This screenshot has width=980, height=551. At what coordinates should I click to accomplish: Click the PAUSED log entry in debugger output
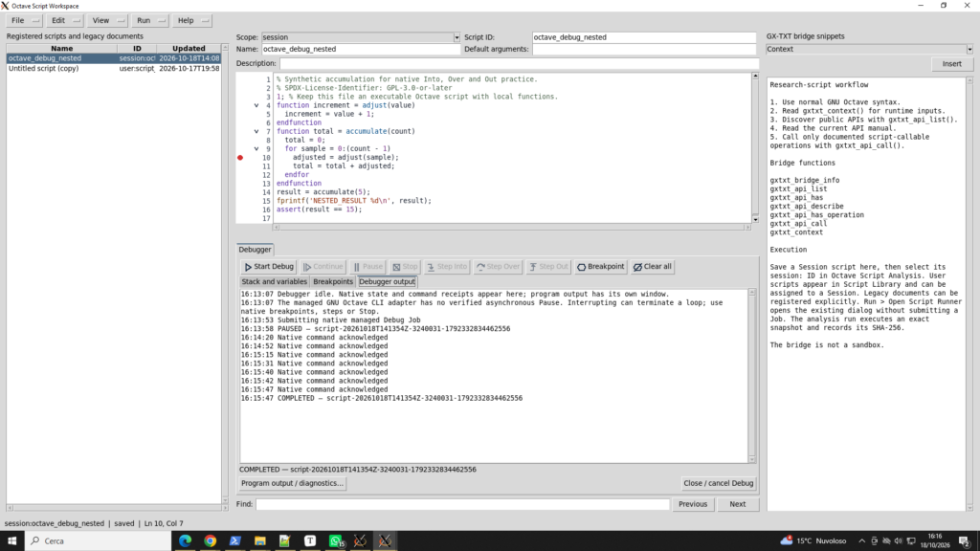(375, 329)
